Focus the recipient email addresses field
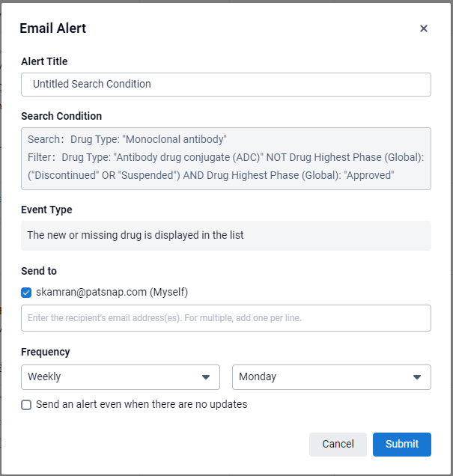 point(226,318)
